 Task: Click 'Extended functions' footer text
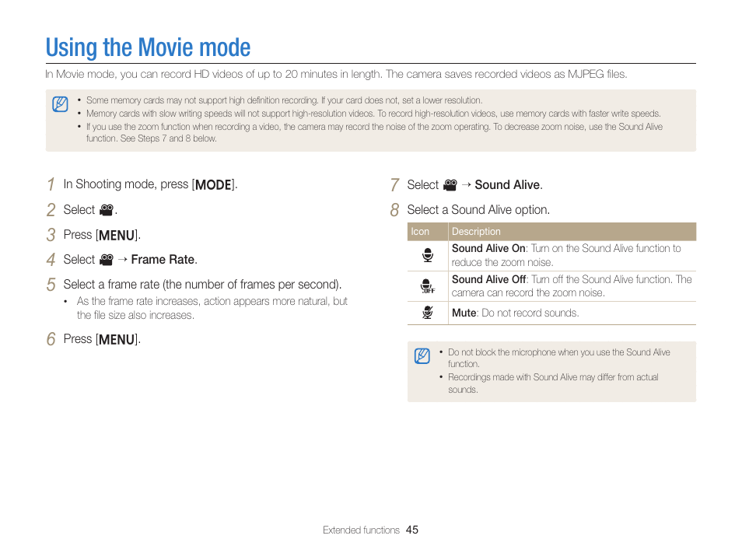pyautogui.click(x=361, y=530)
